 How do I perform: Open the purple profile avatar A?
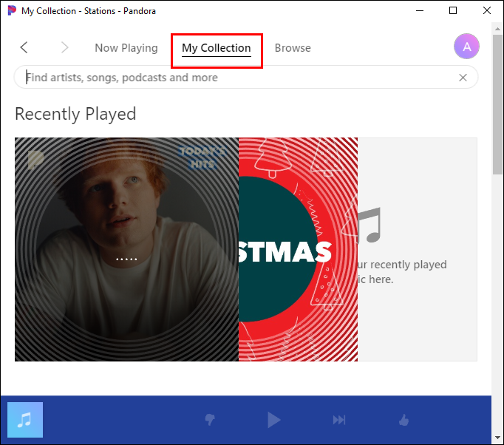coord(466,47)
